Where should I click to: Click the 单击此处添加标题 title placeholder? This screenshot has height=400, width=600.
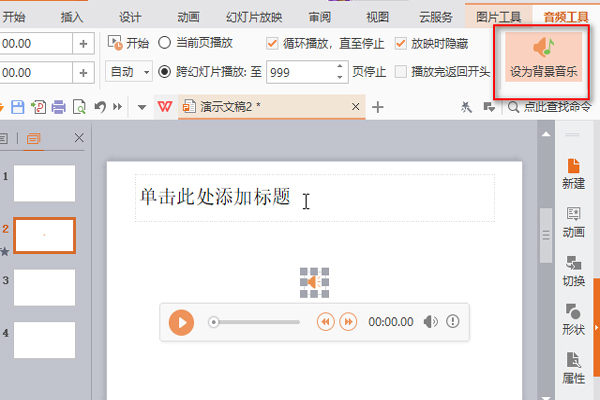(315, 198)
